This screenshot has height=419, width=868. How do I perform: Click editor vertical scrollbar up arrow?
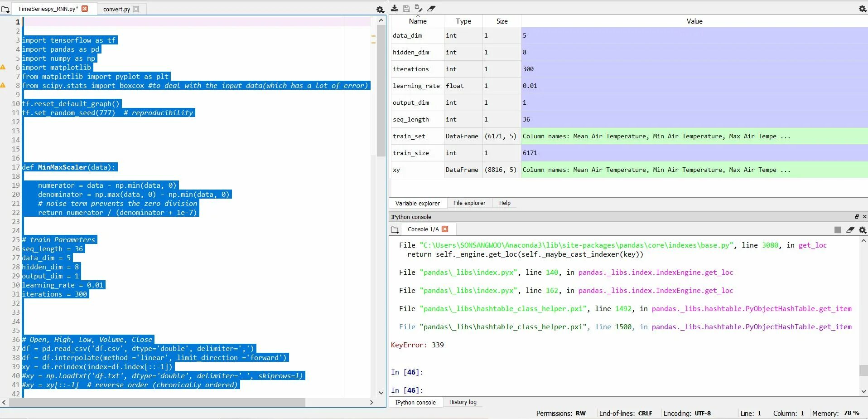[381, 20]
